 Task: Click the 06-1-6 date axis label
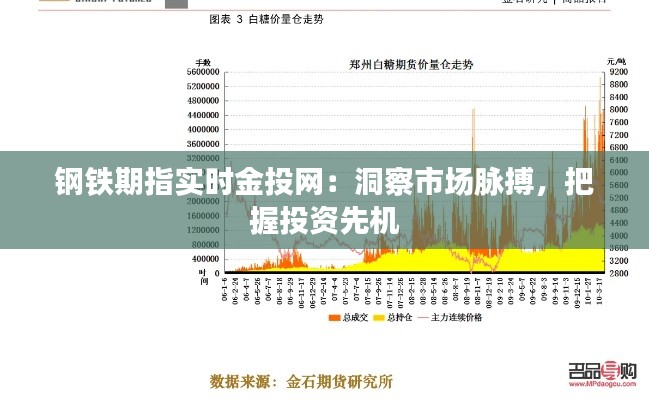pos(225,289)
